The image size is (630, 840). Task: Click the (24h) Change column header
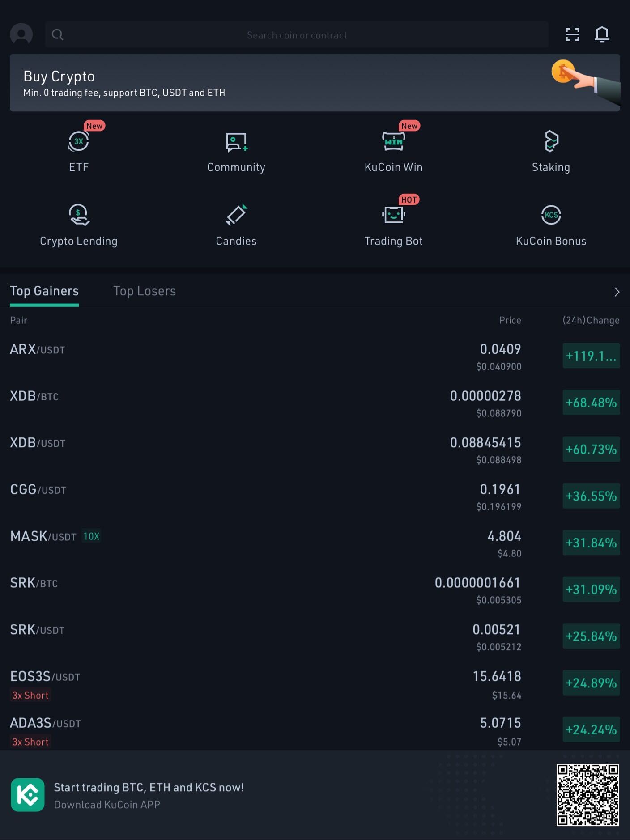coord(591,320)
